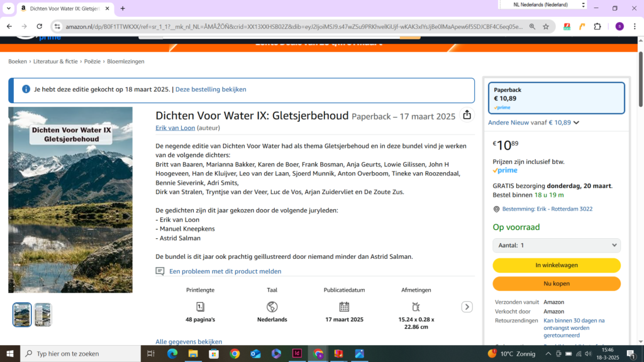Change destination Bestemming: Erik - Rotterdam 3022
Viewport: 644px width, 362px height.
coord(547,209)
